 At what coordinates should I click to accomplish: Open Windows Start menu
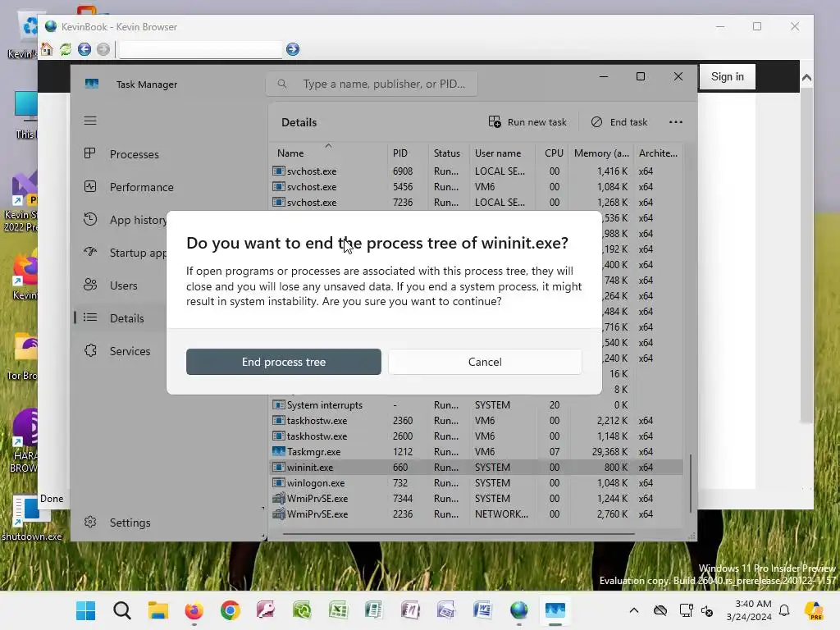[85, 610]
